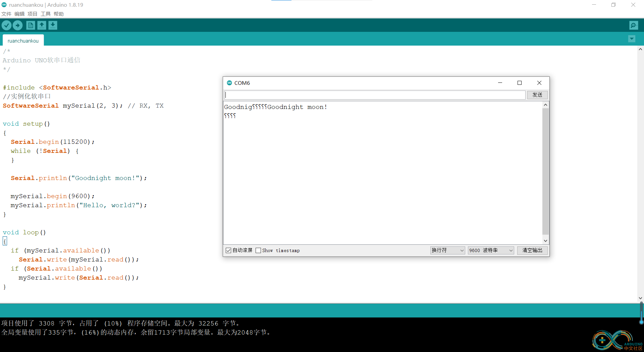Click the if (mySerial.available()) line
644x352 pixels.
coord(60,250)
